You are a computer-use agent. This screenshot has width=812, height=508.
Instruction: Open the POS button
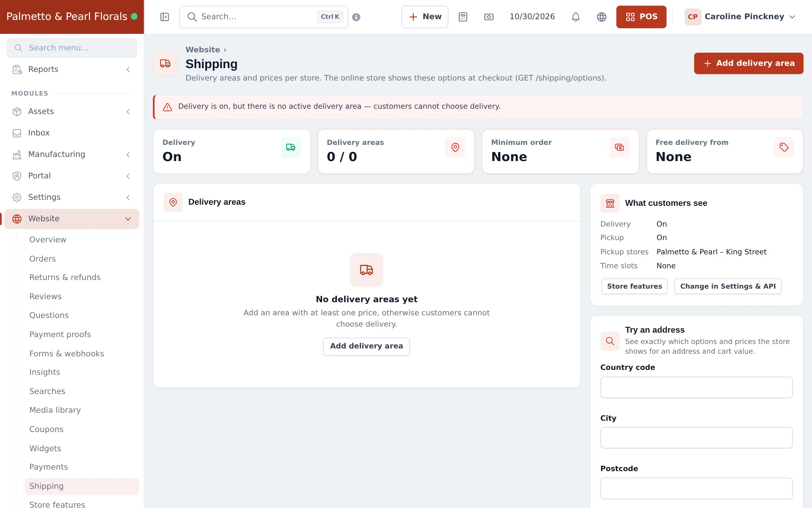point(641,17)
